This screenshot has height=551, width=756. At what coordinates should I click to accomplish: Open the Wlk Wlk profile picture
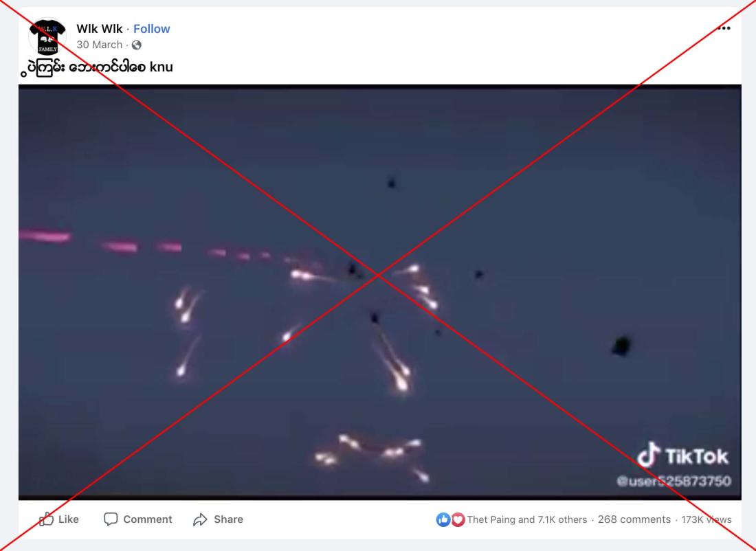47,37
